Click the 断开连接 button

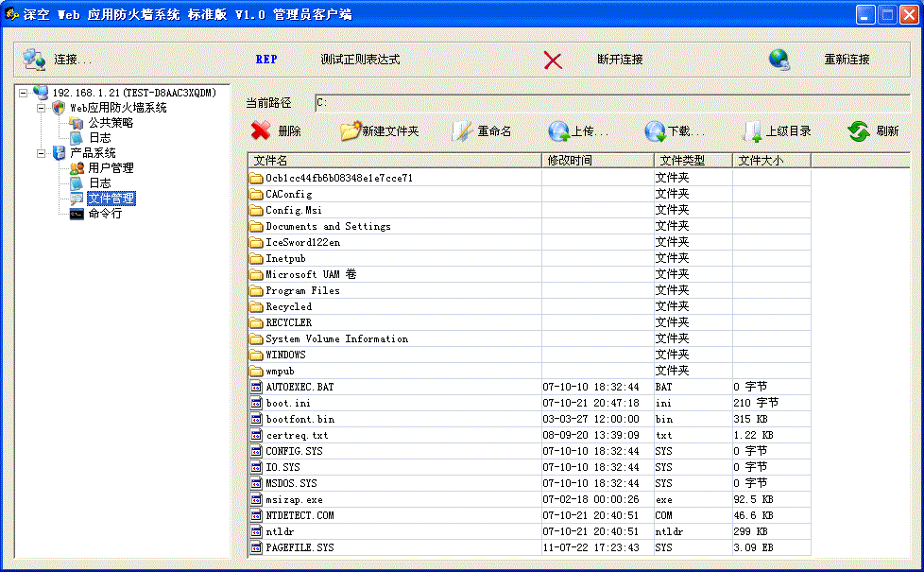pyautogui.click(x=620, y=60)
